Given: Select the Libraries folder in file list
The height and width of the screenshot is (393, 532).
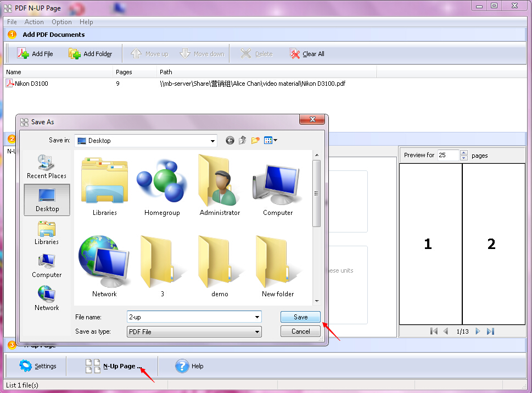Looking at the screenshot, I should [104, 186].
